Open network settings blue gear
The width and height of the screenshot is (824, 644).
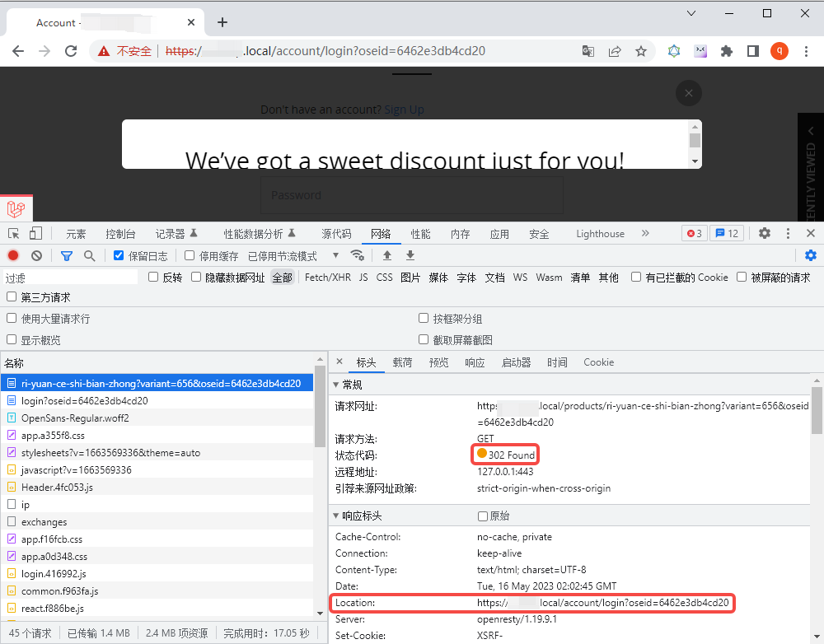coord(811,255)
